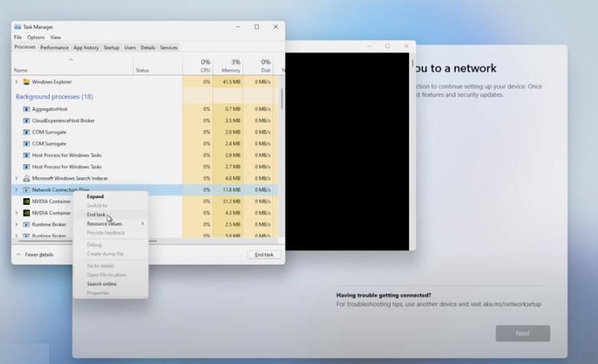Expand Microsoft Windows Search Indexer row
The image size is (598, 364).
tap(16, 178)
